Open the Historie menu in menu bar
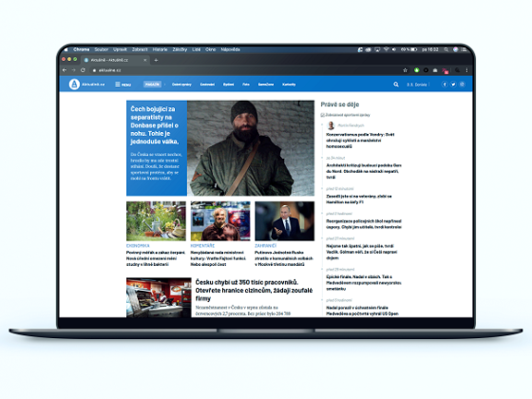The width and height of the screenshot is (532, 399). coord(160,49)
